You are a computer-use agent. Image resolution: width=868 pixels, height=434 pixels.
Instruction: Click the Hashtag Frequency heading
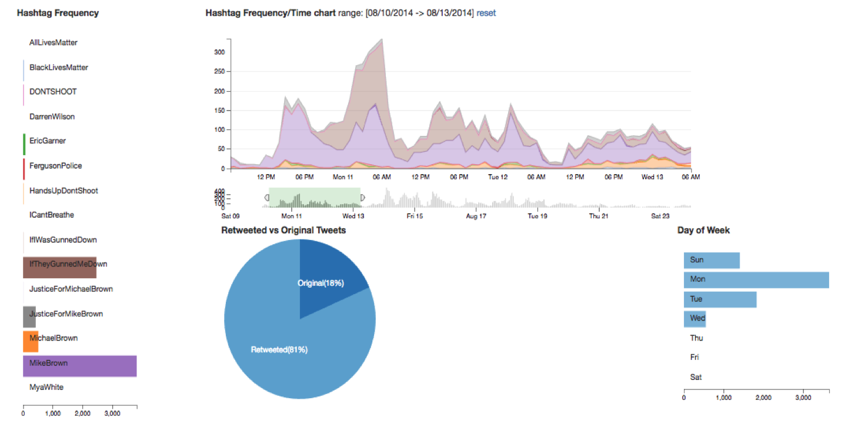pyautogui.click(x=58, y=13)
